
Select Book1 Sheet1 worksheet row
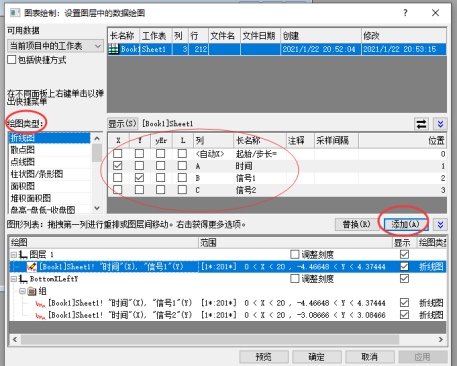pos(277,49)
